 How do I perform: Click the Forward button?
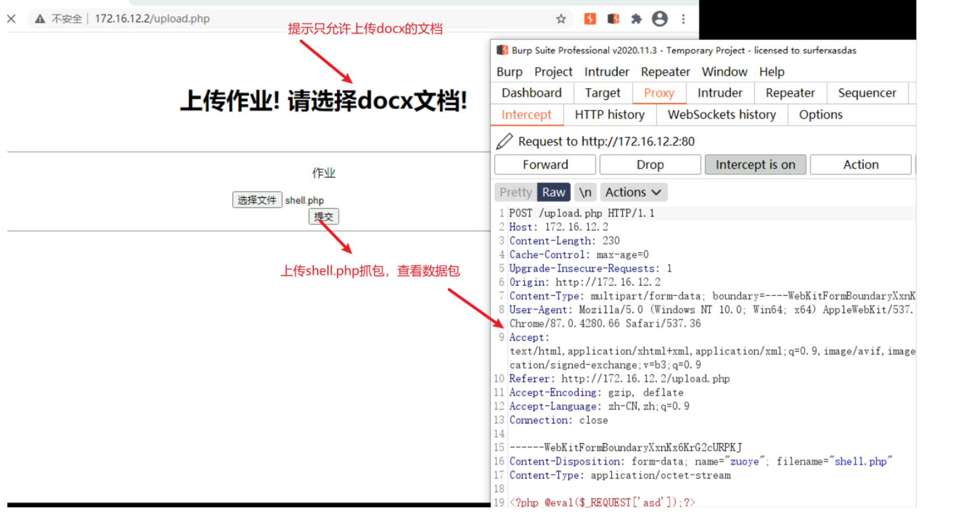pyautogui.click(x=544, y=164)
